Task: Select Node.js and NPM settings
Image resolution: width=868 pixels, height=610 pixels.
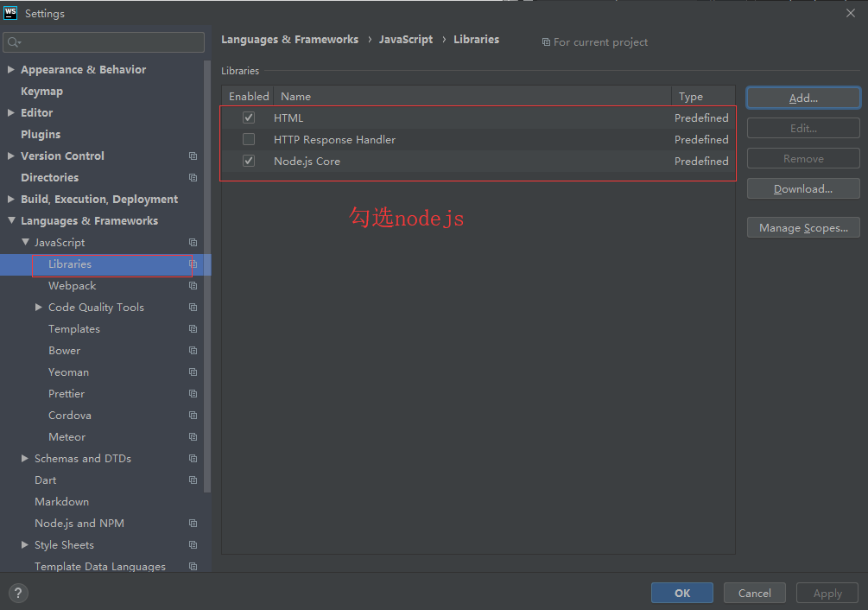Action: point(79,523)
